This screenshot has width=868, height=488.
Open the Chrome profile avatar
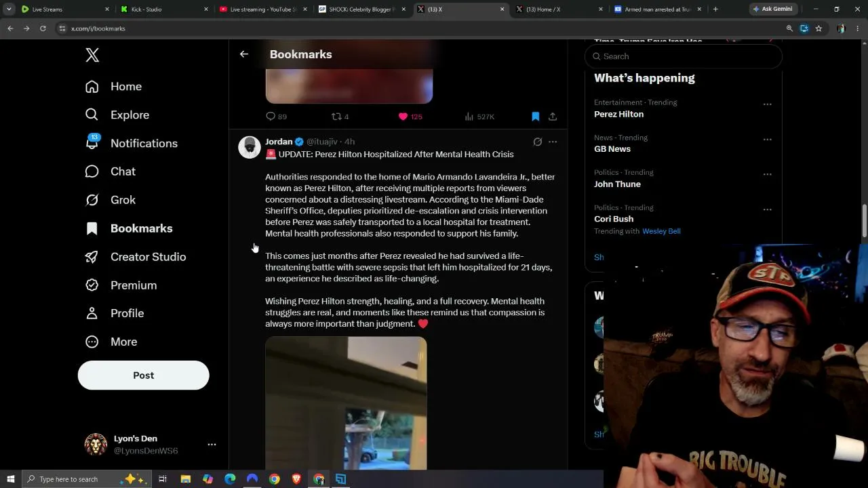click(841, 28)
